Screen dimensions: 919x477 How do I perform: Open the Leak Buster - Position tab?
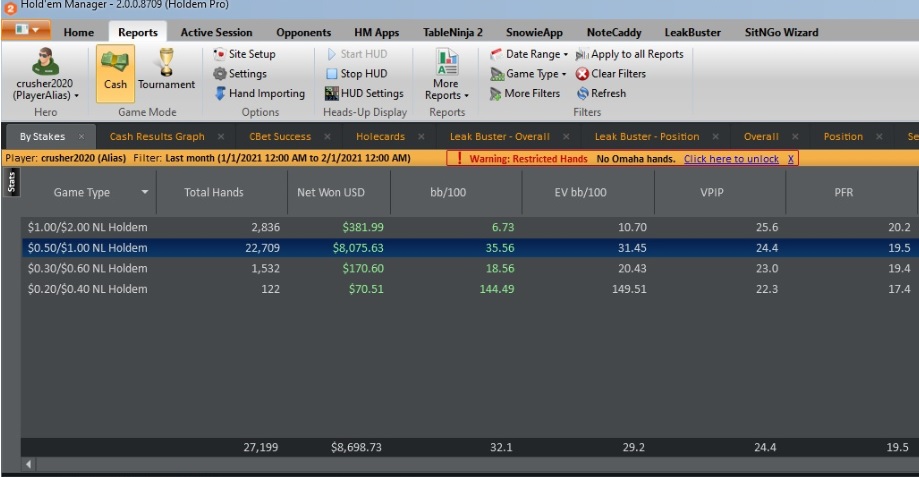[647, 137]
